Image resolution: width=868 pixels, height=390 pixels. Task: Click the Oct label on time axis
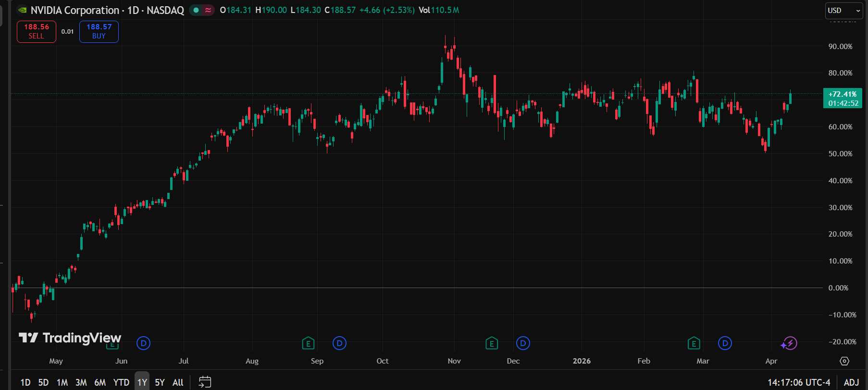point(383,361)
